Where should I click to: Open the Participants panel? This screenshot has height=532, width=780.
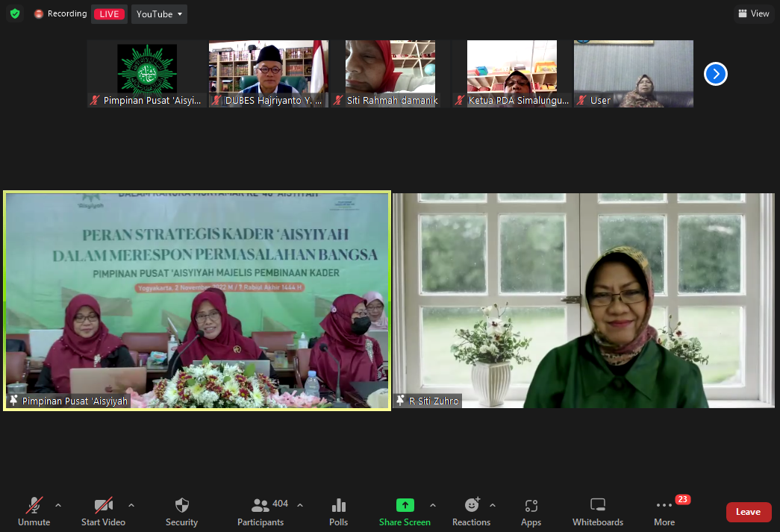[x=260, y=512]
